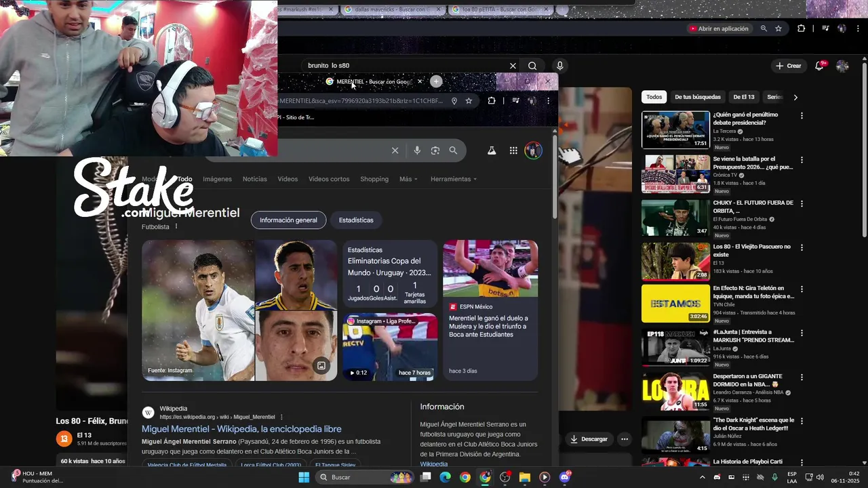
Task: Clear Google search field with X
Action: pos(395,150)
